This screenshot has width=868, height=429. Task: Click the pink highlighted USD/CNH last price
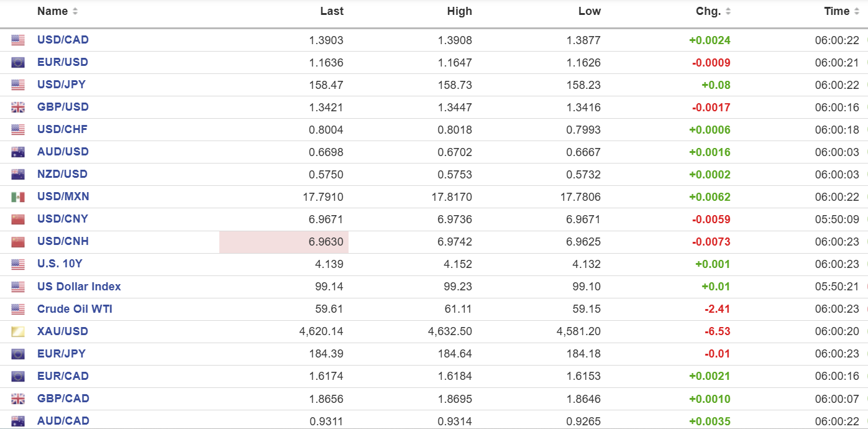tap(284, 242)
